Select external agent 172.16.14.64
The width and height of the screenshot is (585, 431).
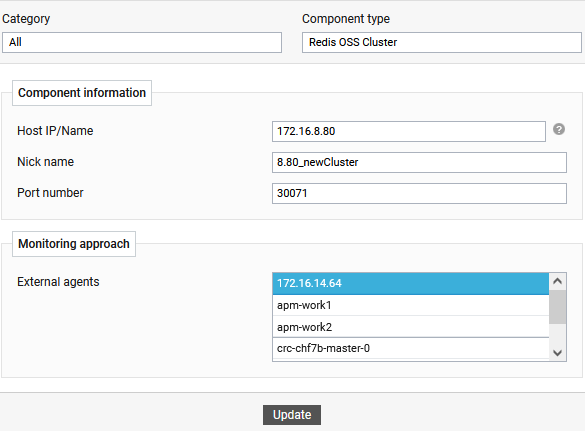411,283
